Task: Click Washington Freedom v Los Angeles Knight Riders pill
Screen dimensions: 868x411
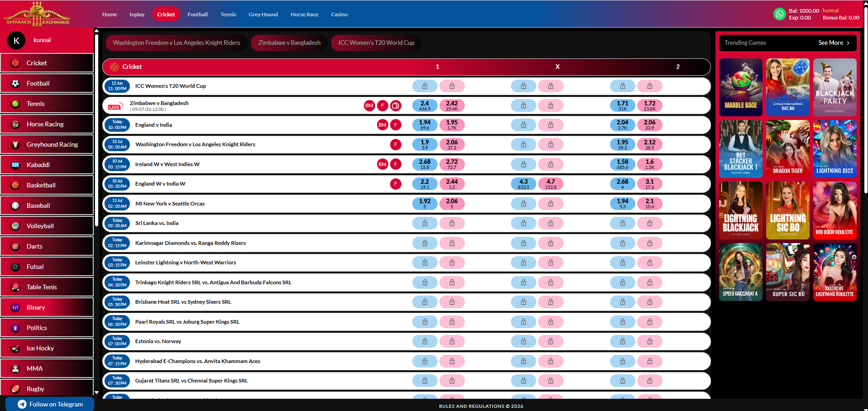Action: (176, 43)
